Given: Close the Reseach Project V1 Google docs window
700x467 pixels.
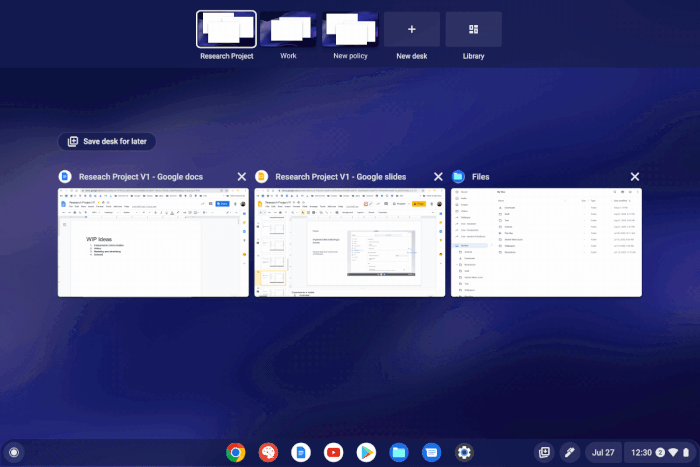Looking at the screenshot, I should coord(242,177).
